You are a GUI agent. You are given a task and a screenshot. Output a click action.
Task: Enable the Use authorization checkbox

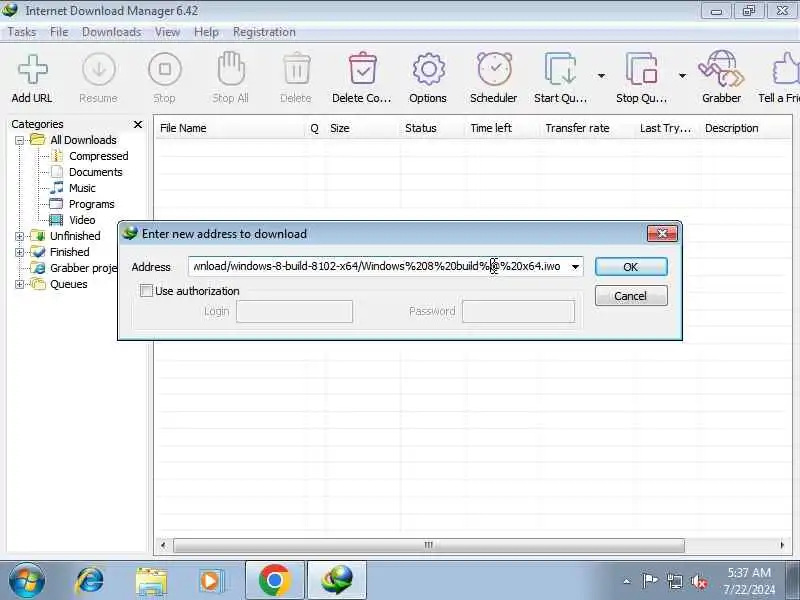(146, 291)
